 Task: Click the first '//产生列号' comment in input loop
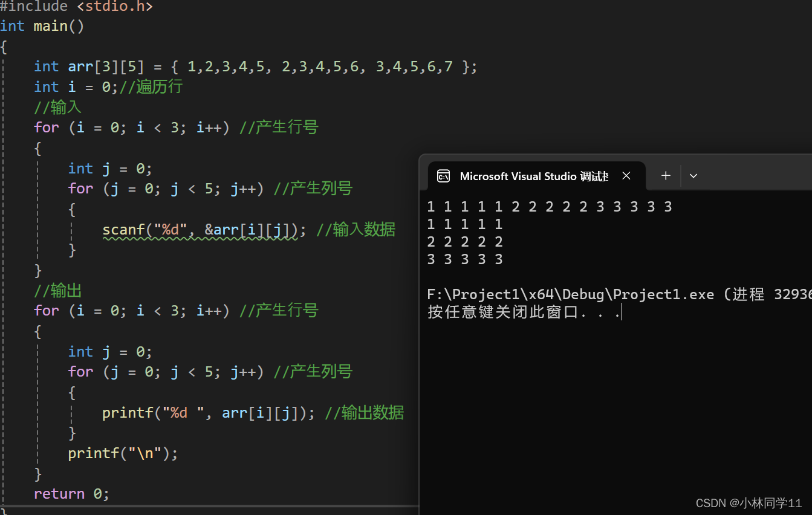(x=313, y=189)
